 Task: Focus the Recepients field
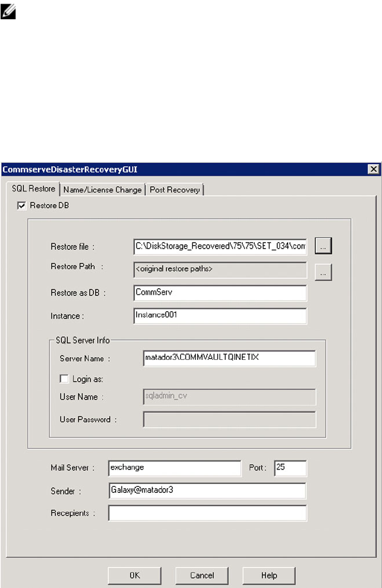207,513
